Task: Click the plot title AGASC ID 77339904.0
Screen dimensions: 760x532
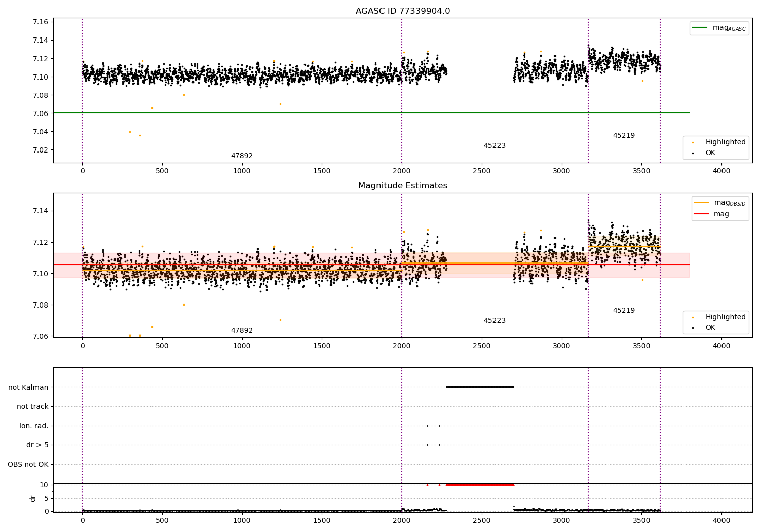Action: [402, 11]
